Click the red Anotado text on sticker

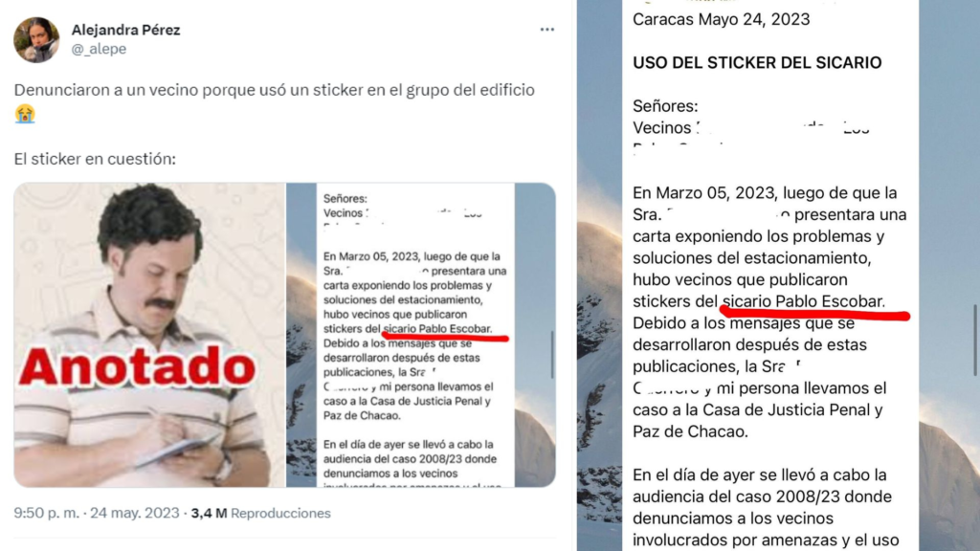pyautogui.click(x=137, y=366)
